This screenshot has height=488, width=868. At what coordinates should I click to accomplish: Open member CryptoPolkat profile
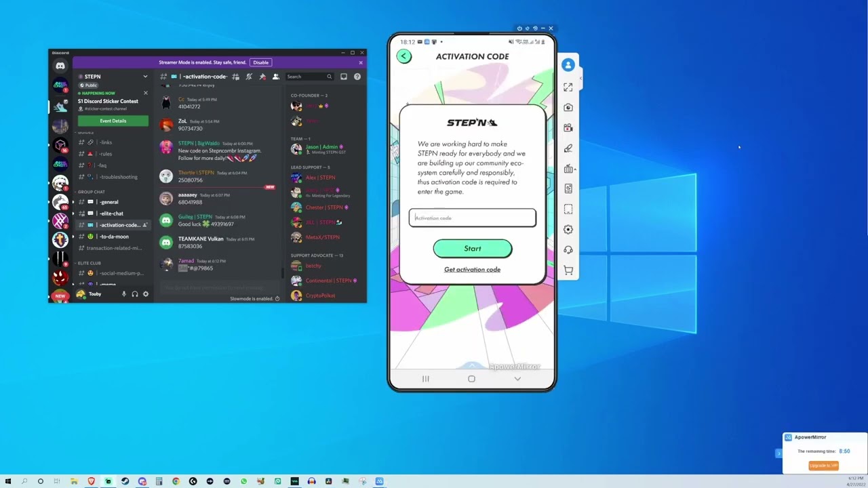tap(320, 296)
